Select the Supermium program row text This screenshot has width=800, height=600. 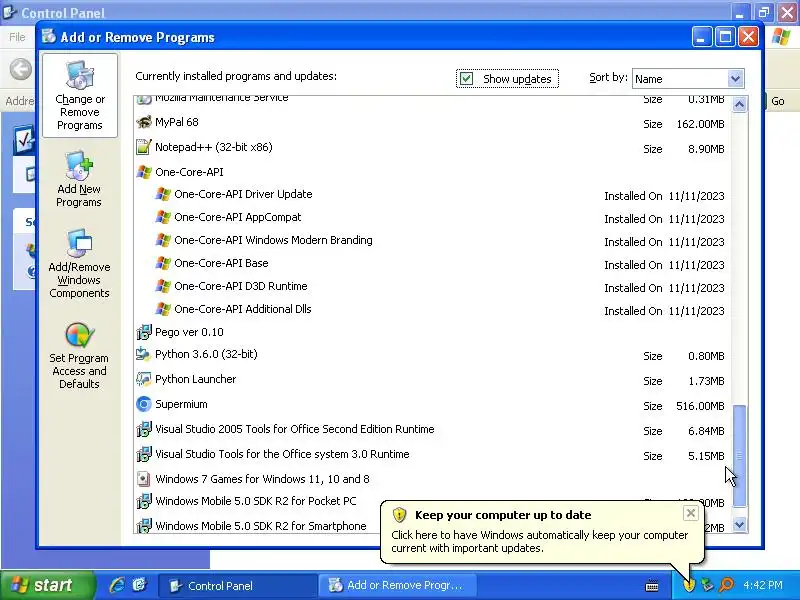(x=181, y=404)
